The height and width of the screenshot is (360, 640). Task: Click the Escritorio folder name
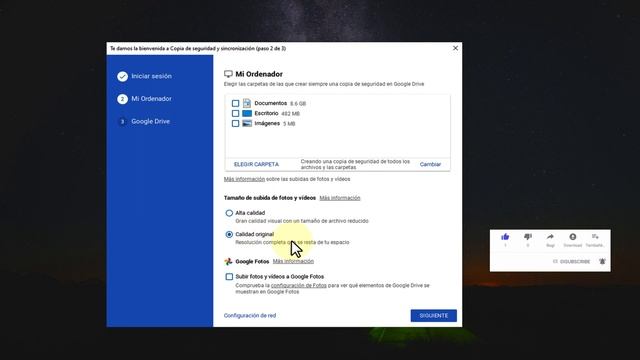[266, 113]
